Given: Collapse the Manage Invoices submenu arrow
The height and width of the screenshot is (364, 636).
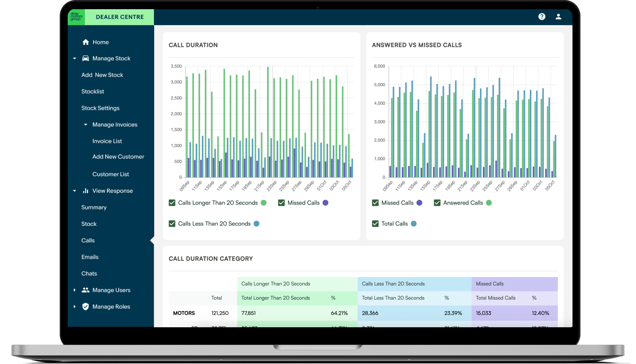Looking at the screenshot, I should [86, 125].
